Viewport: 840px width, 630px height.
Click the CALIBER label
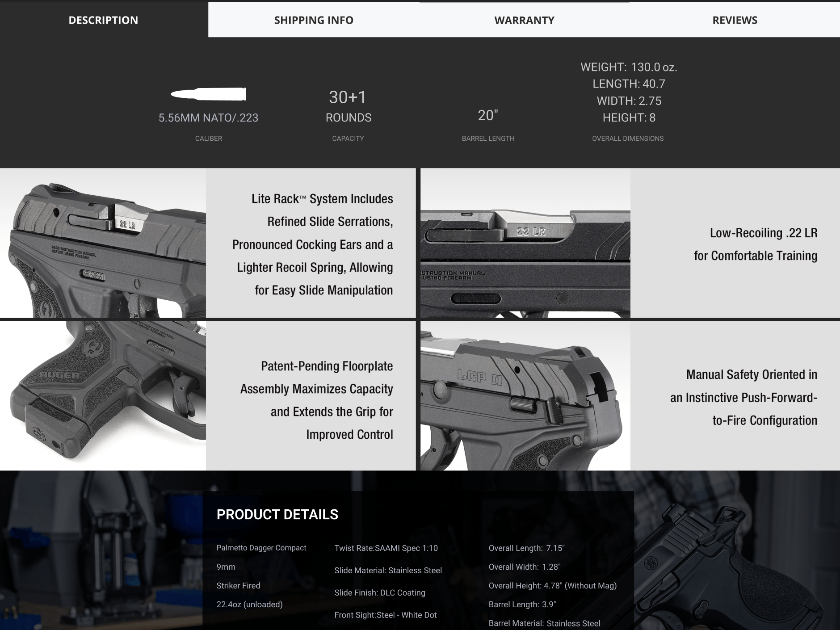click(x=208, y=139)
